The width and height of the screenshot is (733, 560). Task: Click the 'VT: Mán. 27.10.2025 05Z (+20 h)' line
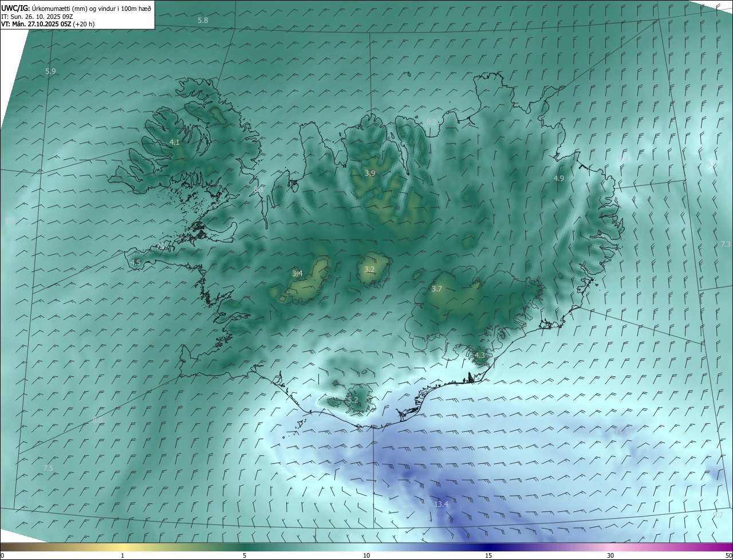coord(48,24)
